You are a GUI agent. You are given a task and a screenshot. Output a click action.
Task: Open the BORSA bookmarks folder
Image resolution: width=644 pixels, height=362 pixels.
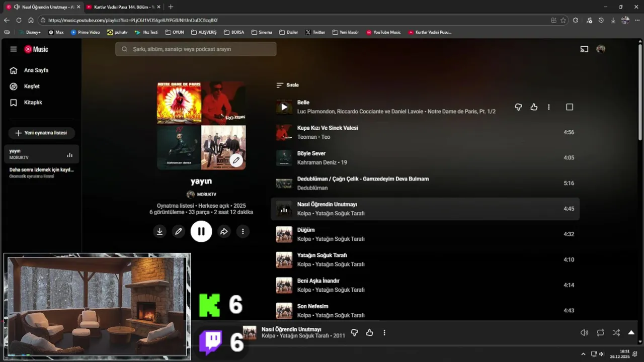[x=234, y=32]
